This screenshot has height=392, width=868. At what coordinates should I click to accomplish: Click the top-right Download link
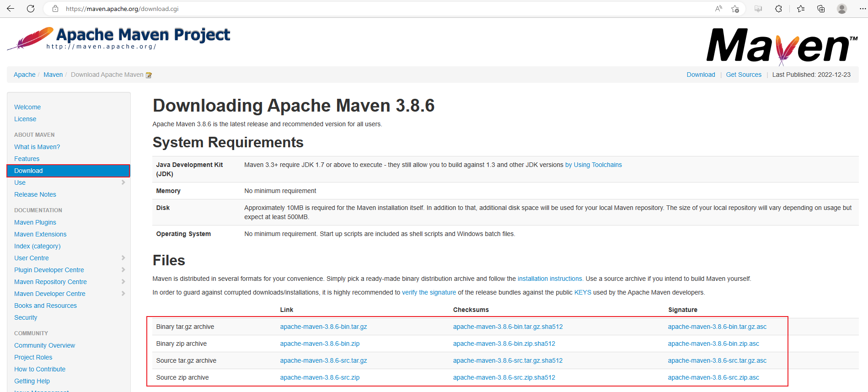[x=701, y=75]
